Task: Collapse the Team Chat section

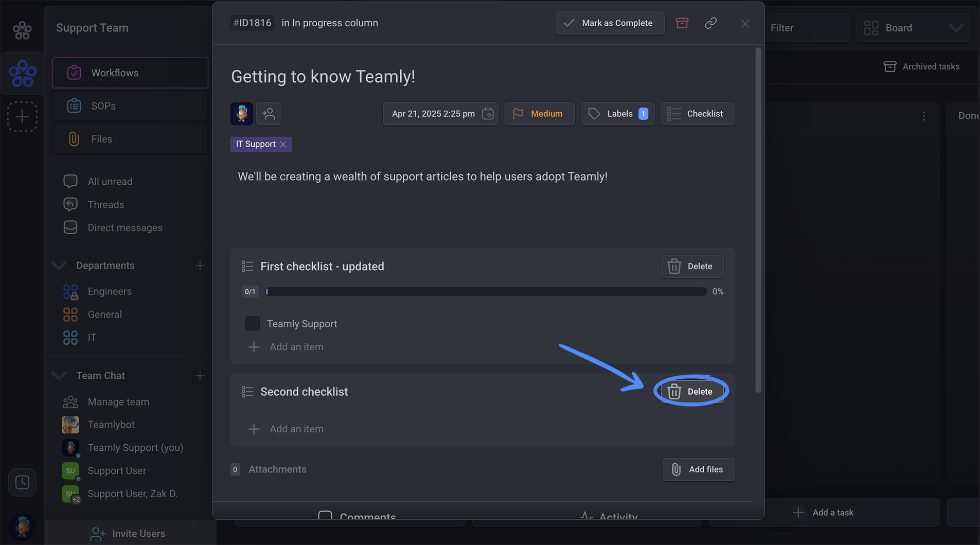Action: (x=60, y=376)
